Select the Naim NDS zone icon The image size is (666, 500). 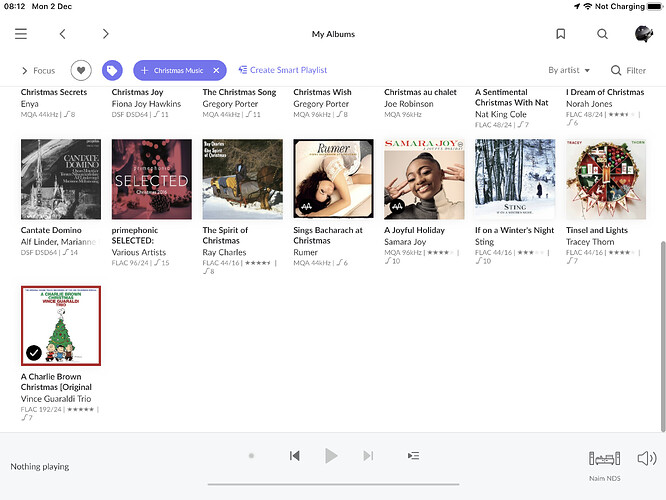[x=604, y=459]
